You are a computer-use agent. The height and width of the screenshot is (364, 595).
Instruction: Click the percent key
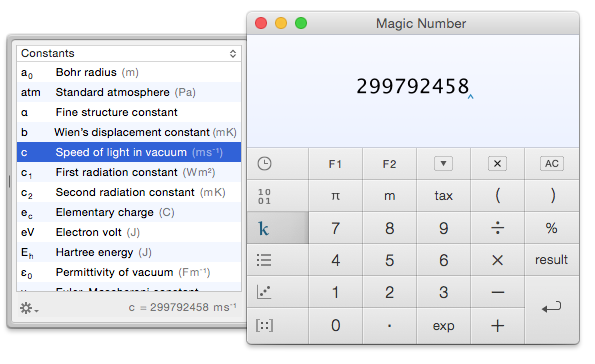pyautogui.click(x=552, y=228)
